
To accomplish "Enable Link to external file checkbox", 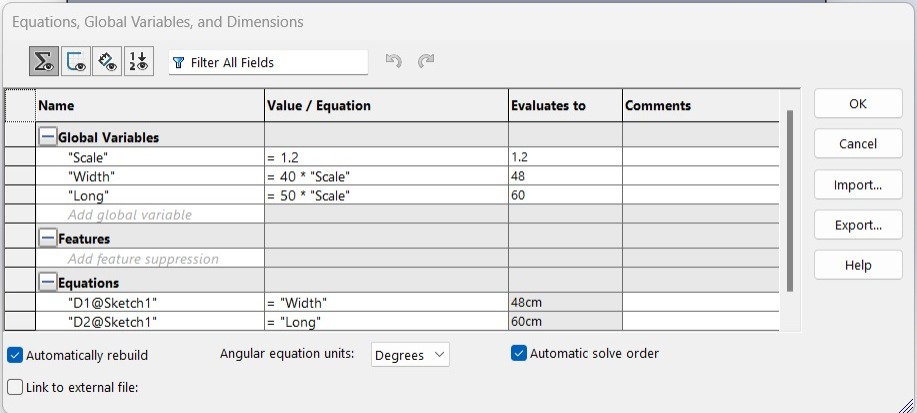I will click(15, 387).
